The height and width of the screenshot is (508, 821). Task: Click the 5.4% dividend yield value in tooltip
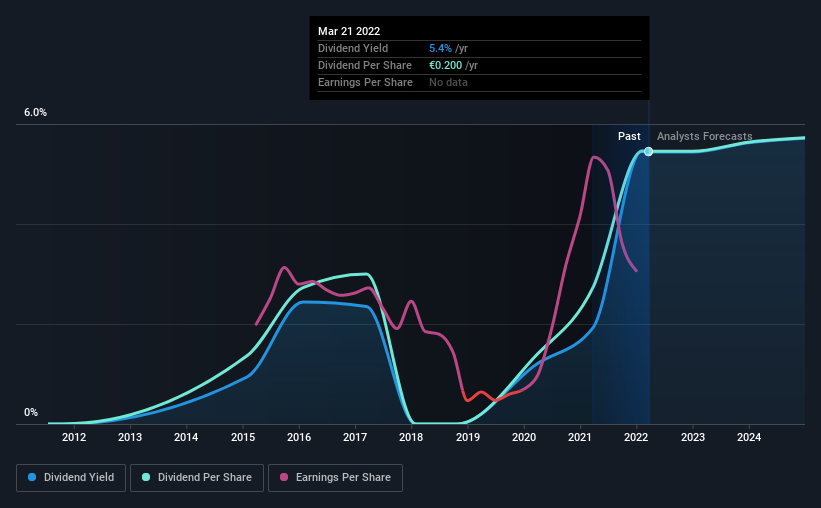click(440, 48)
